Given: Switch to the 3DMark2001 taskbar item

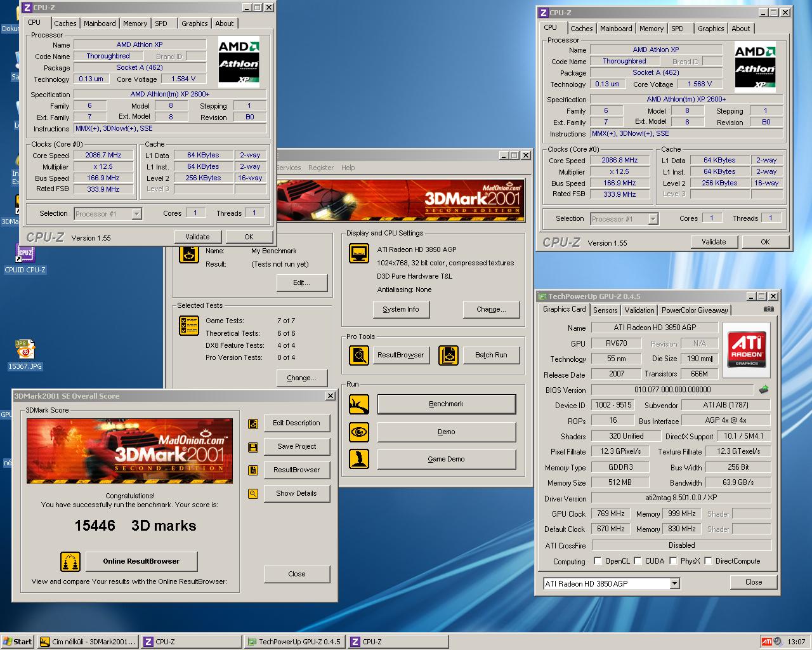Looking at the screenshot, I should point(88,642).
